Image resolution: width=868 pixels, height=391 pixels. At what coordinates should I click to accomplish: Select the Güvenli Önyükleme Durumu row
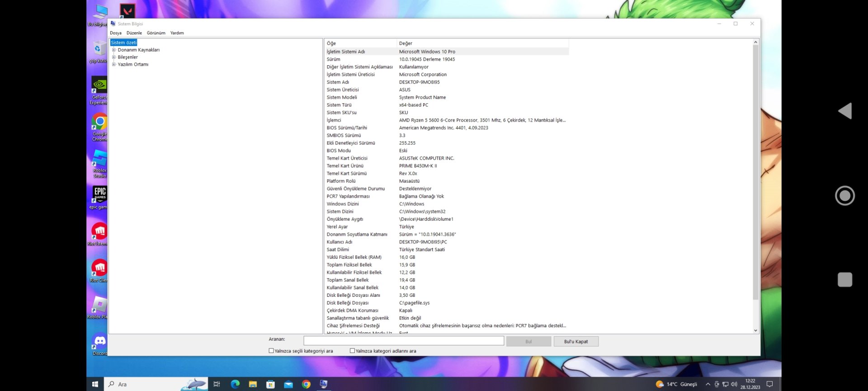click(447, 189)
